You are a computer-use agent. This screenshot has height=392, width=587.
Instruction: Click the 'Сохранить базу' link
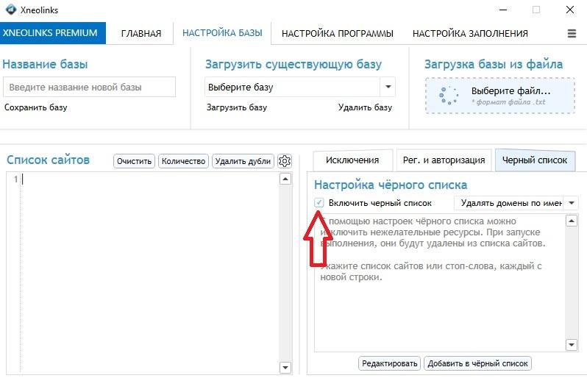click(36, 107)
